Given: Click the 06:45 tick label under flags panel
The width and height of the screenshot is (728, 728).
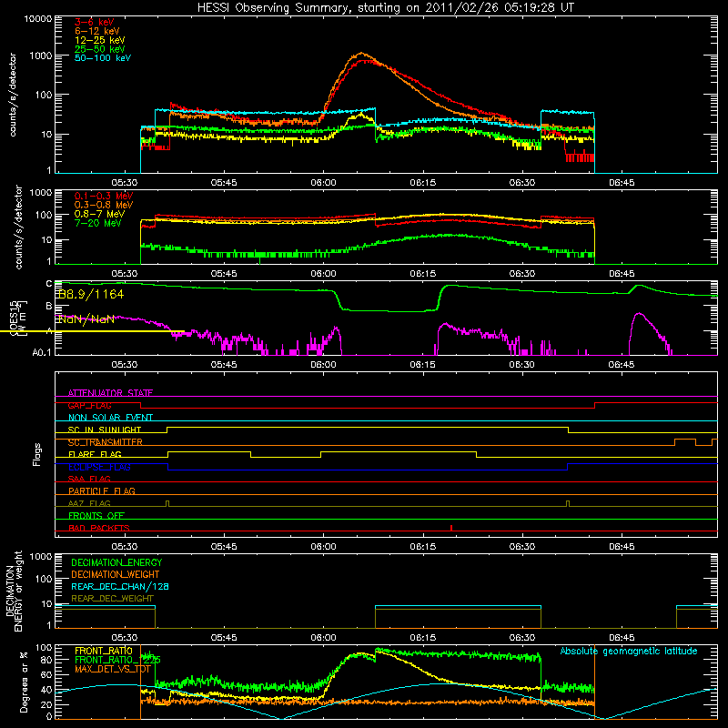Looking at the screenshot, I should [x=622, y=547].
